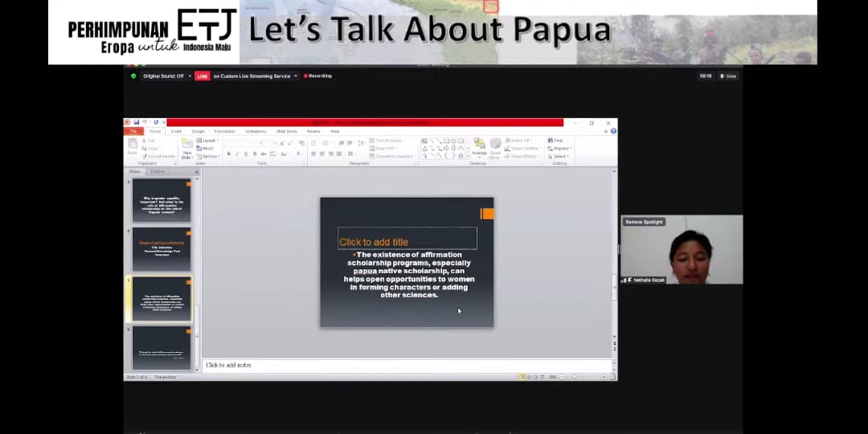Click the Zoom View button
Image resolution: width=868 pixels, height=434 pixels.
tap(728, 76)
